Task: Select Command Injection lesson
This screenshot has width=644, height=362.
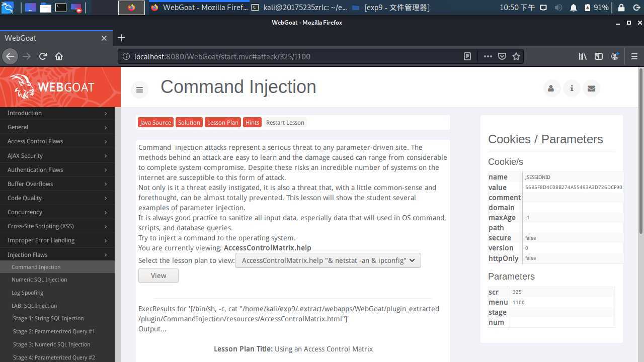Action: point(57,267)
